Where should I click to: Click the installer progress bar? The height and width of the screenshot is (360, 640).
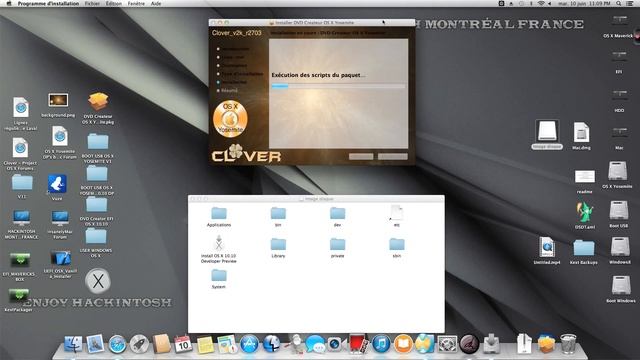tap(338, 86)
